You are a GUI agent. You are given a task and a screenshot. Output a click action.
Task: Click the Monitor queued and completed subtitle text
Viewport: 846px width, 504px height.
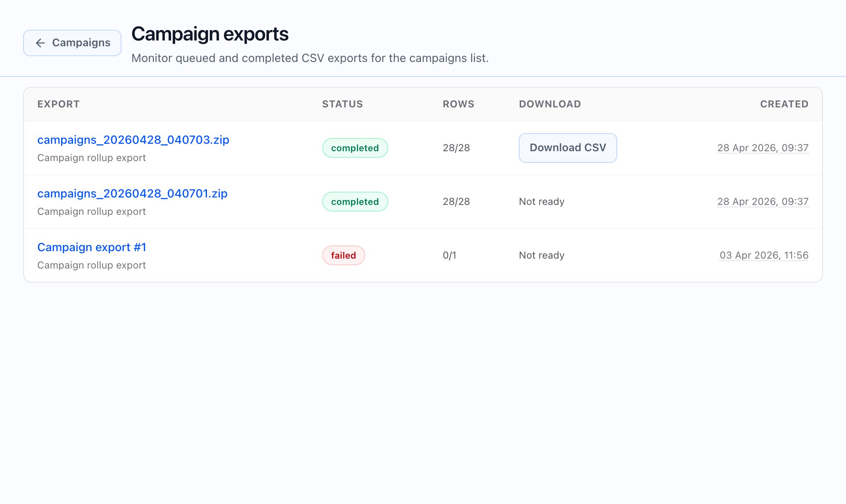[310, 58]
